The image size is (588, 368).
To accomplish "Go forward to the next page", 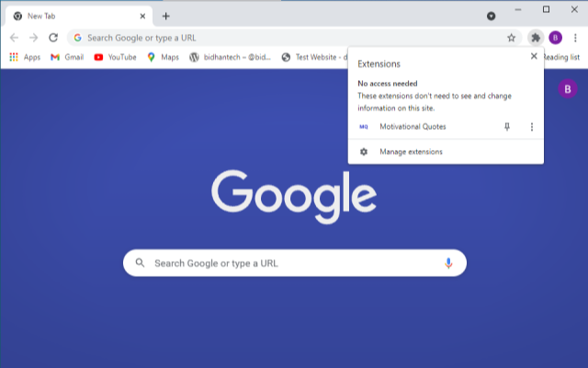I will (34, 38).
